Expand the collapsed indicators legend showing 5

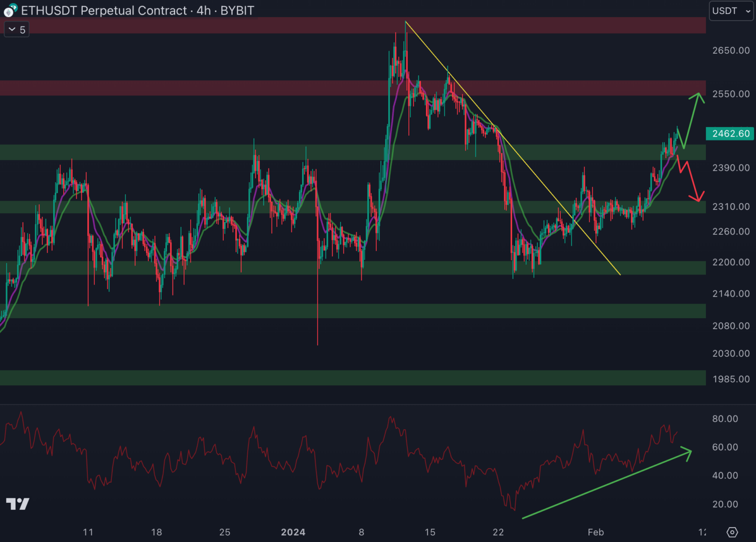[x=17, y=30]
